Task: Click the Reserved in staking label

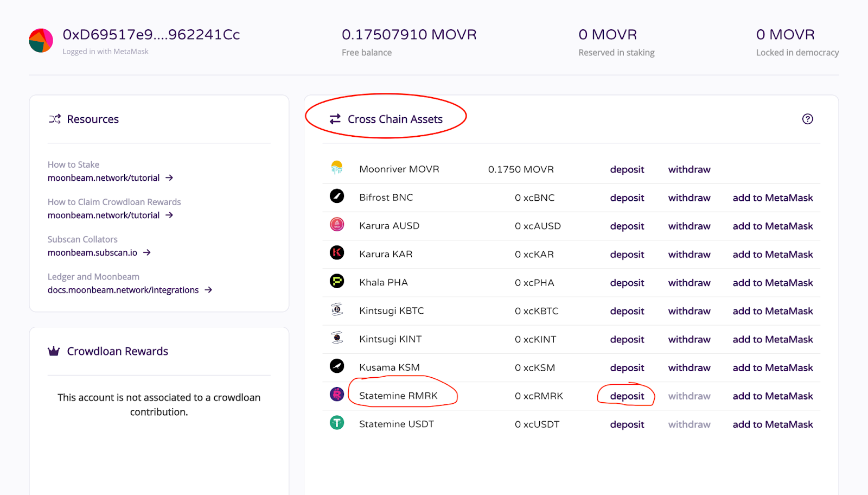Action: point(616,53)
